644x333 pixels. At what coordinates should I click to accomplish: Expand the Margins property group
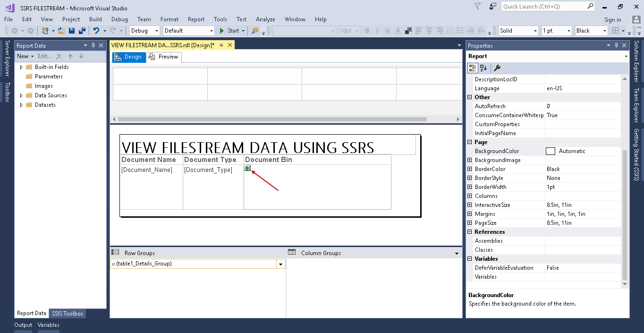(x=470, y=214)
